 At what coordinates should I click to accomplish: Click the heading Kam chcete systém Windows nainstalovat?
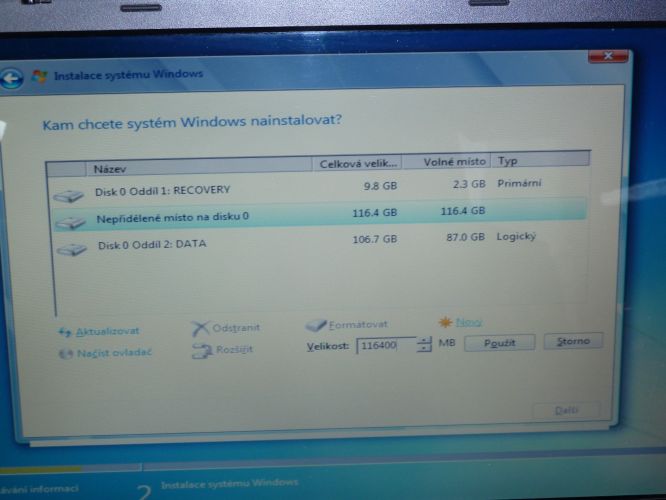pyautogui.click(x=192, y=123)
